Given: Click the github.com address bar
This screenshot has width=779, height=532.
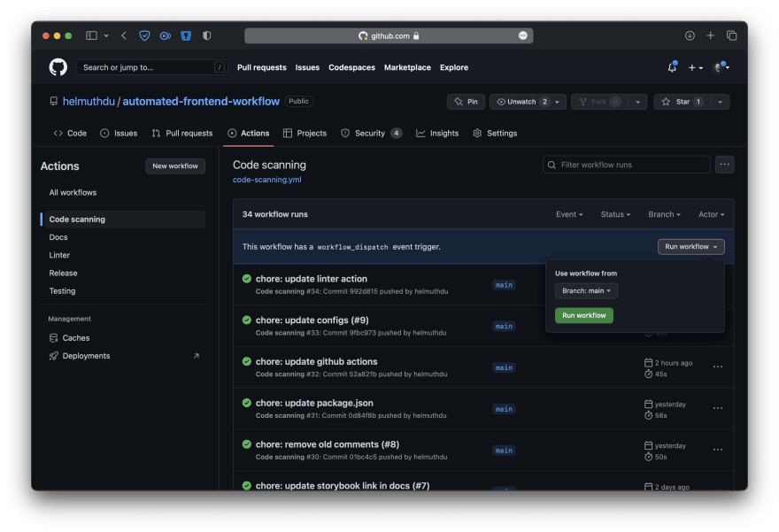Looking at the screenshot, I should (x=389, y=35).
